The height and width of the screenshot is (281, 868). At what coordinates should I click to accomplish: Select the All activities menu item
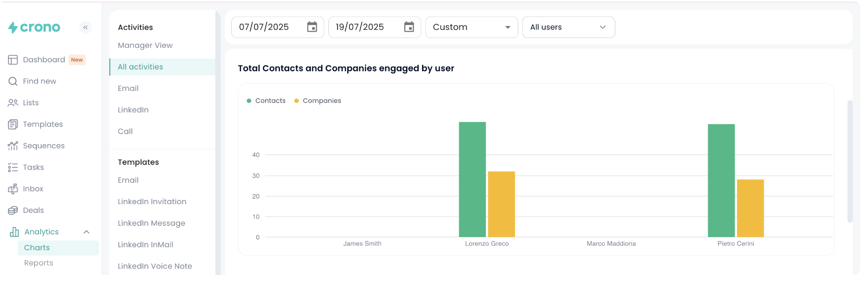point(141,67)
